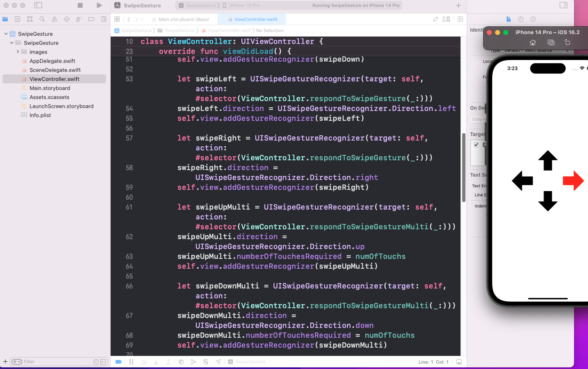Switch to Main.storyboard (Base) tab
The height and width of the screenshot is (369, 588).
180,19
